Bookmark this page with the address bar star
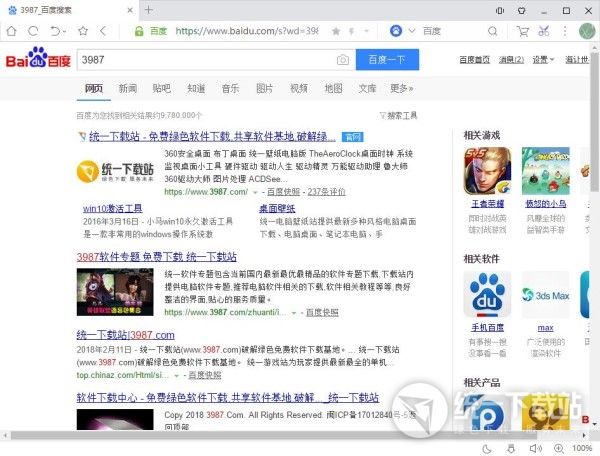 pyautogui.click(x=336, y=31)
